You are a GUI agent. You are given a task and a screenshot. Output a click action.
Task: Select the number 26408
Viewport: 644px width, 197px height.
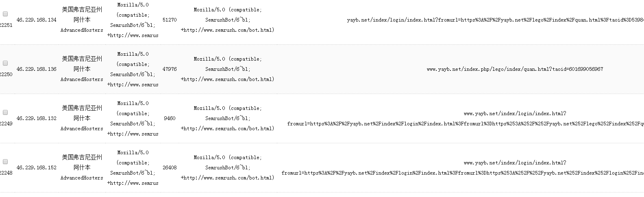coord(170,168)
